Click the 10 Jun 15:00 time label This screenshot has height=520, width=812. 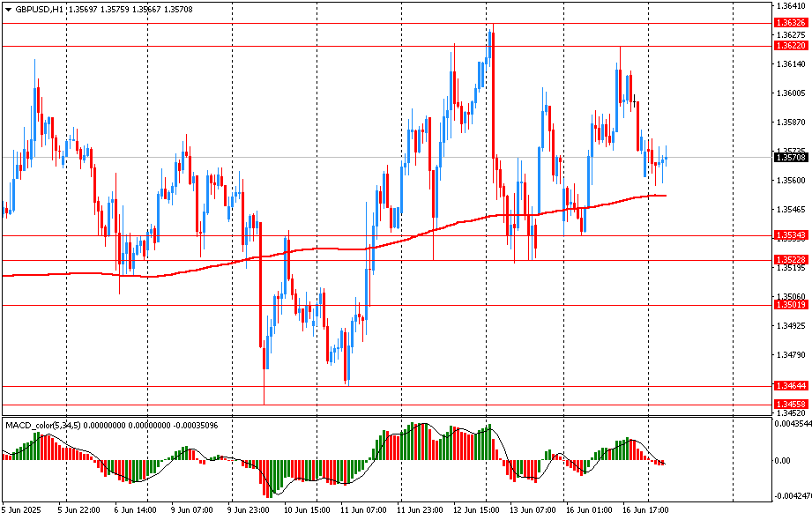tap(308, 509)
